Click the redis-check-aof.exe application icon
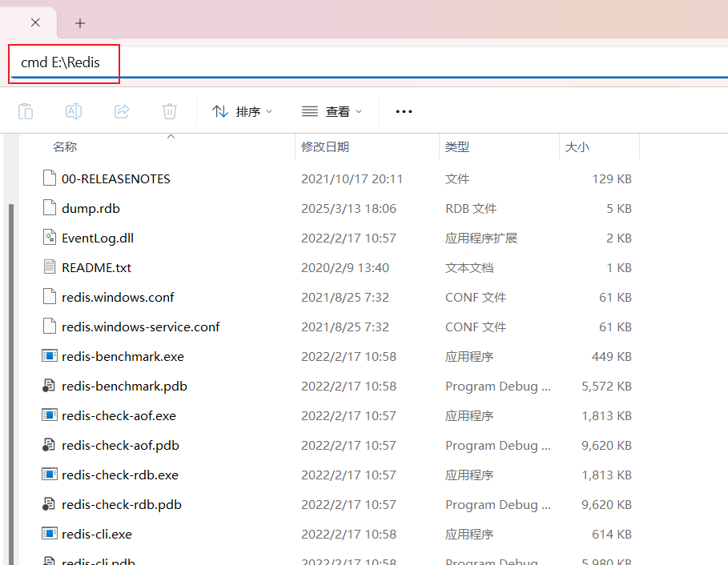 point(50,415)
